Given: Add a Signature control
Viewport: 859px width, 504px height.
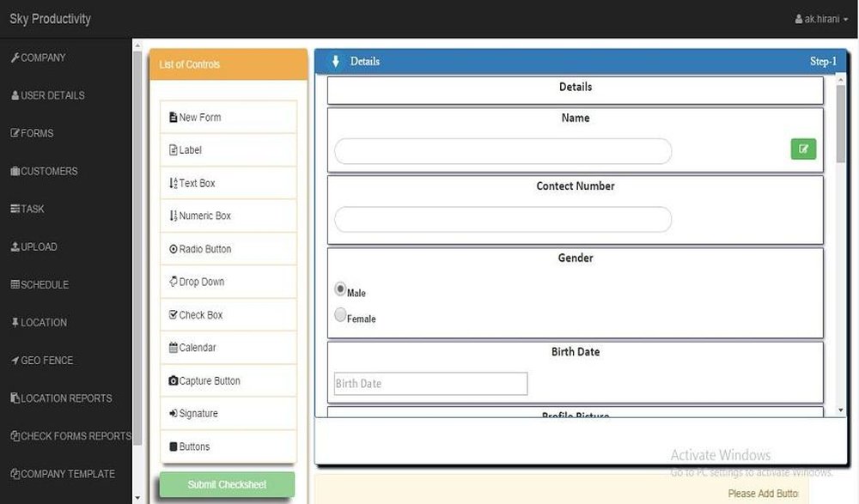Looking at the screenshot, I should (x=228, y=413).
